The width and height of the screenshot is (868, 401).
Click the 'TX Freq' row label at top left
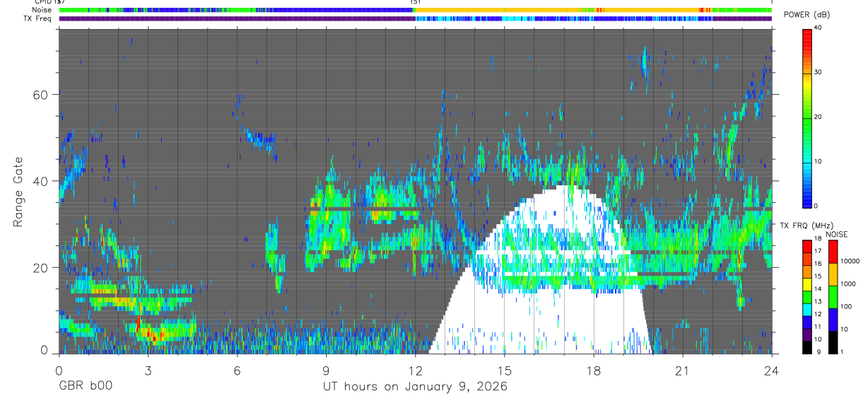coord(37,18)
